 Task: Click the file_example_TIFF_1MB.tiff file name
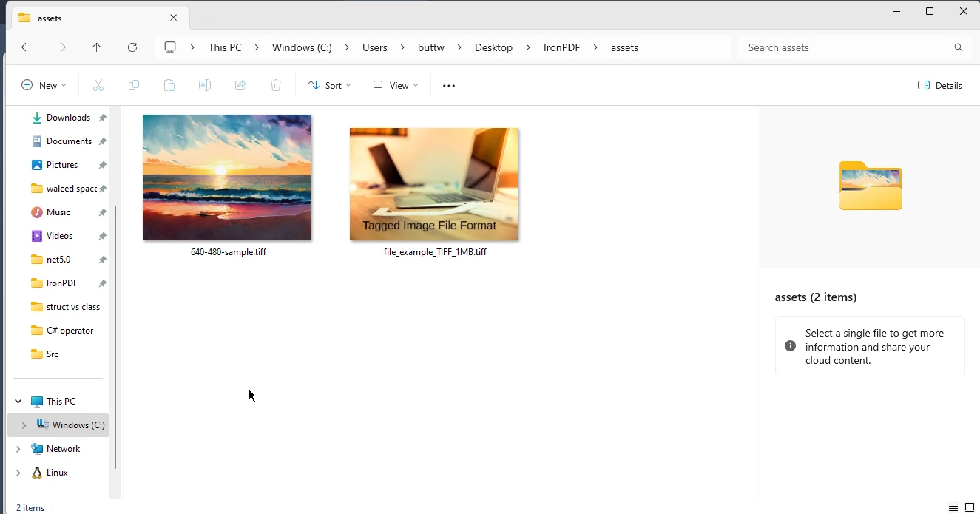click(x=435, y=252)
